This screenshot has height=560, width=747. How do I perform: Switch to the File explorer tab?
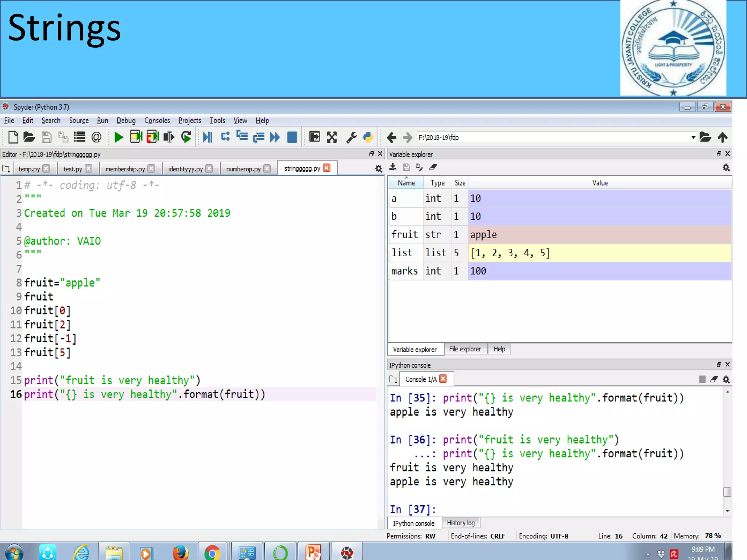[465, 349]
